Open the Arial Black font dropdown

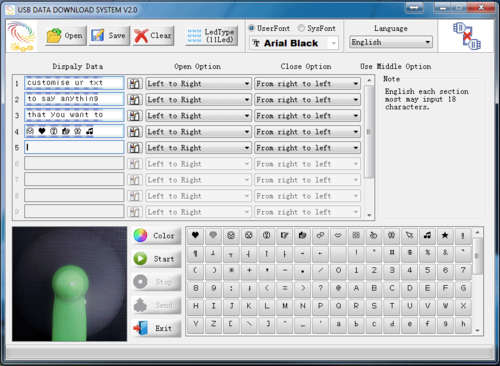(294, 43)
